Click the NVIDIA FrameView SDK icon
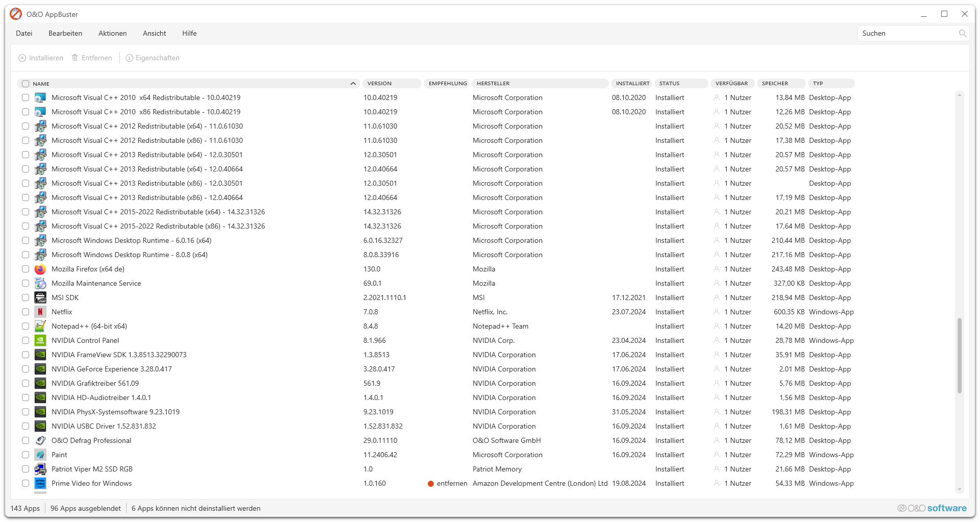The width and height of the screenshot is (980, 522). 40,355
